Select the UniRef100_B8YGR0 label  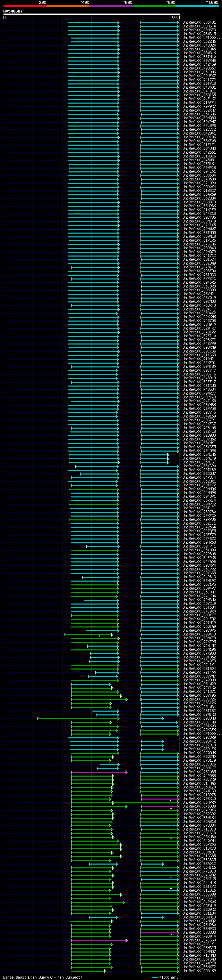click(199, 466)
